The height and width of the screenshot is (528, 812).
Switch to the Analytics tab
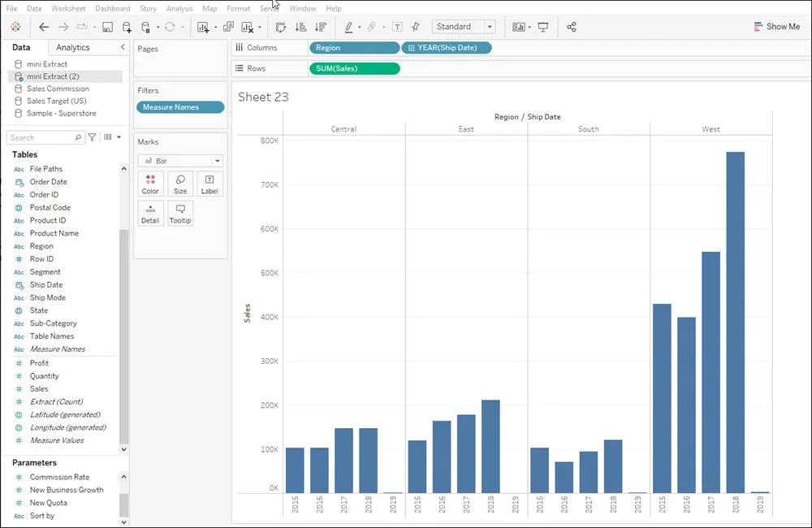(72, 47)
